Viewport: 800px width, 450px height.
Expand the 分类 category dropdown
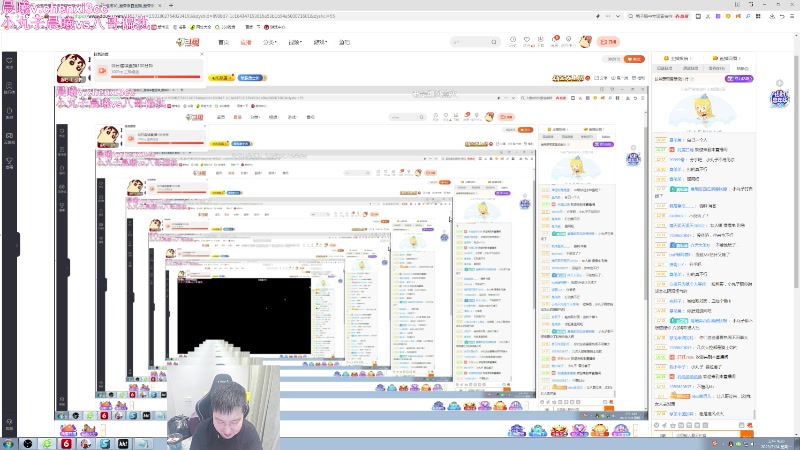coord(269,42)
